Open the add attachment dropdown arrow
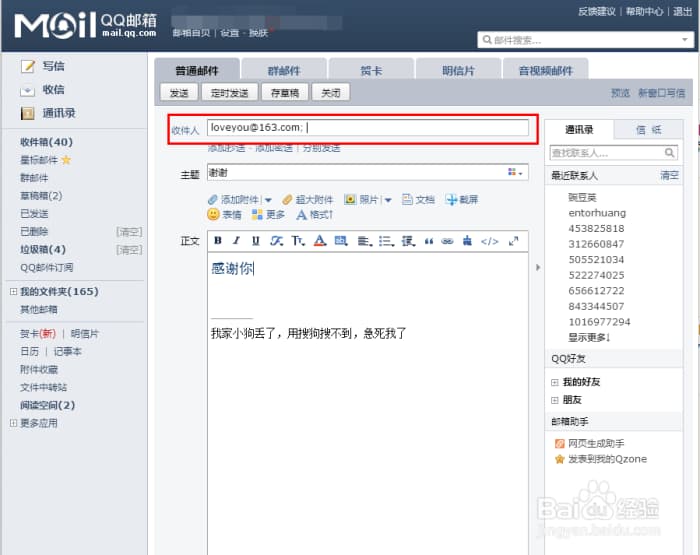The height and width of the screenshot is (555, 700). [268, 200]
